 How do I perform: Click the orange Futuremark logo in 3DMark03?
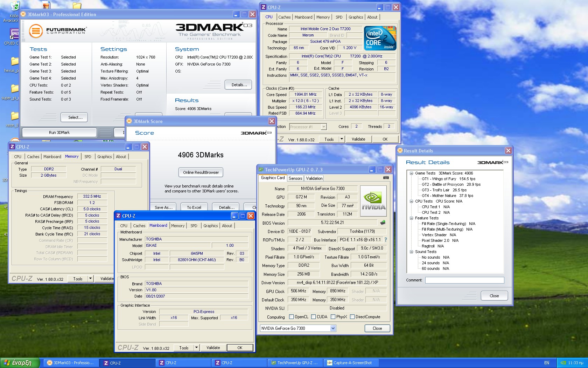coord(35,31)
